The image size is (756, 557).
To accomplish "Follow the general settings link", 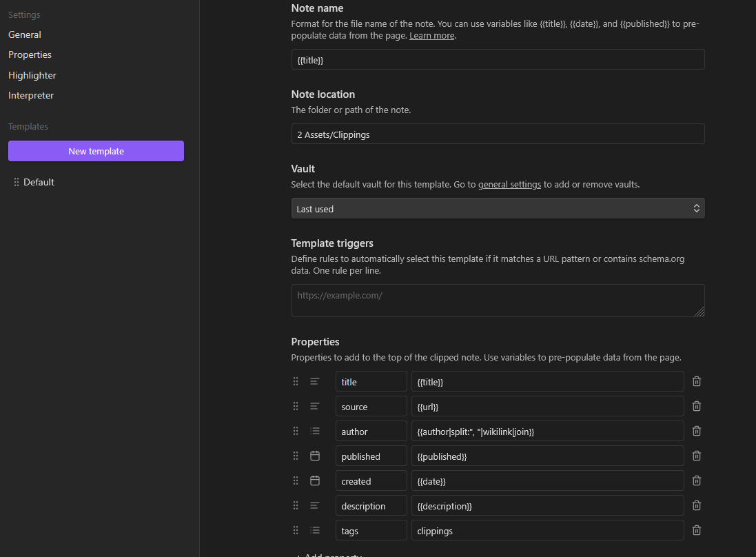I will [509, 184].
